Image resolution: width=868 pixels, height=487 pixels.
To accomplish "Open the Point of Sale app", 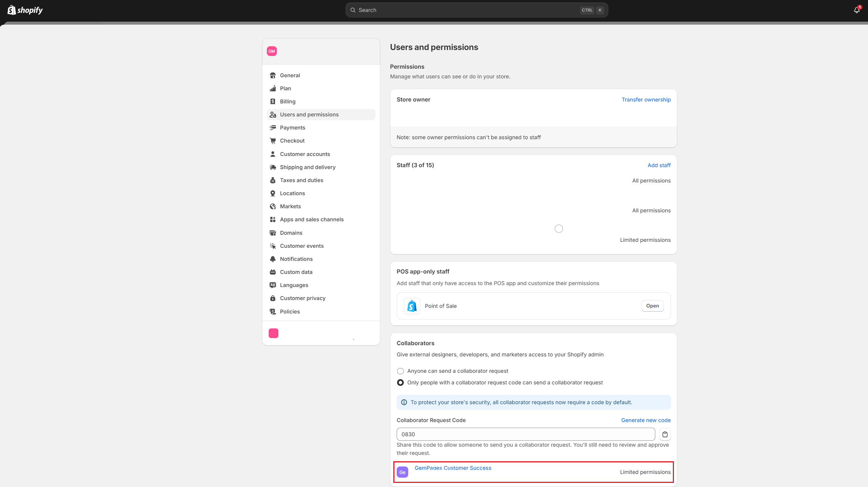I will 652,306.
